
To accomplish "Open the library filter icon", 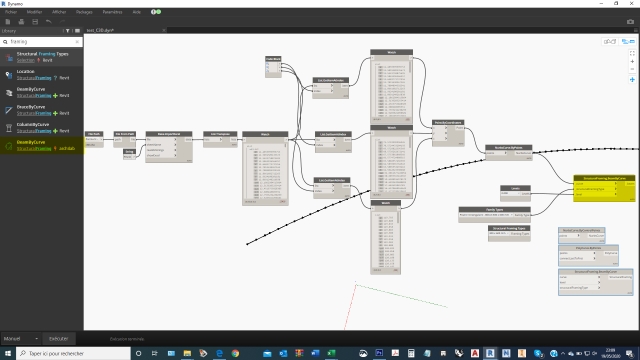I will pyautogui.click(x=68, y=31).
